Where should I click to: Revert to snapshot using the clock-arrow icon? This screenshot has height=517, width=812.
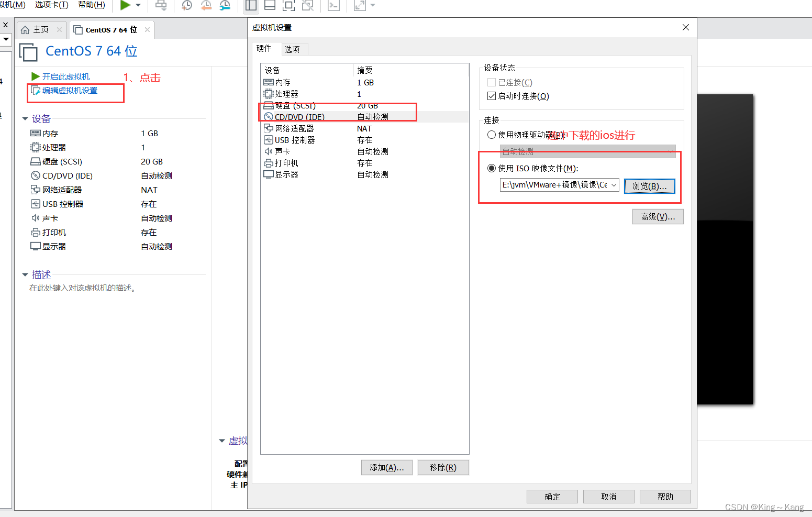click(206, 5)
